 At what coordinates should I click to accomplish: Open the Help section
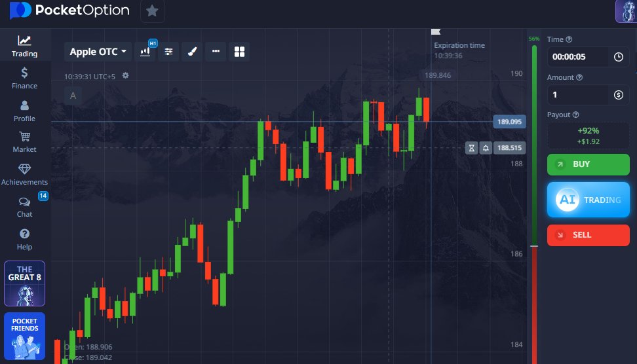pos(24,240)
